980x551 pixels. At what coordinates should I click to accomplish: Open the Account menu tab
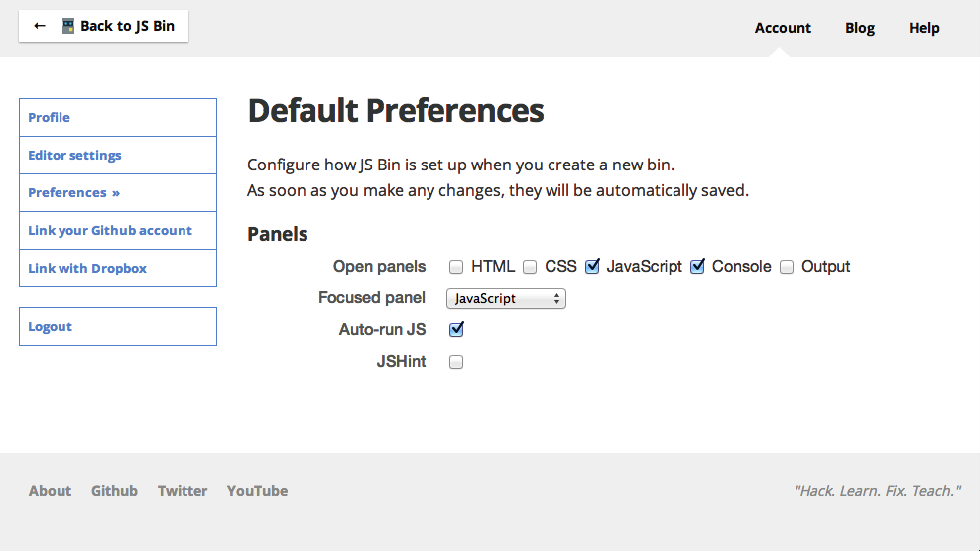pos(783,28)
